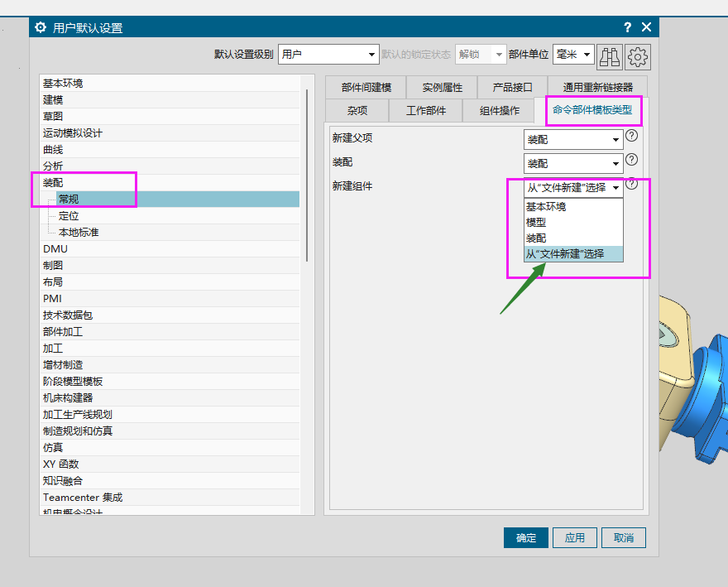
Task: Select 阶段模型模板 category
Action: tap(170, 382)
